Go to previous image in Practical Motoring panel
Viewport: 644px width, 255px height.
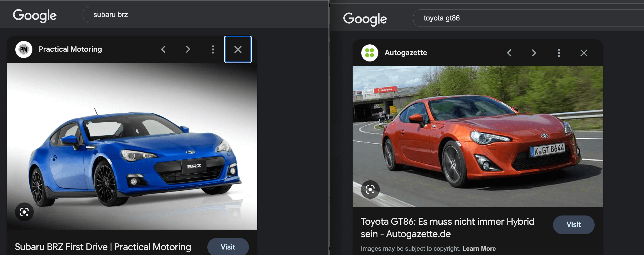163,49
